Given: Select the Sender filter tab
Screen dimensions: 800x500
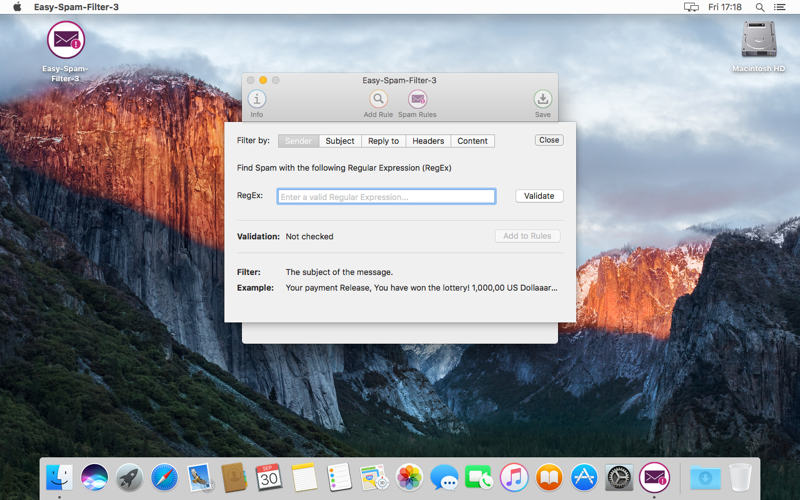Looking at the screenshot, I should coord(298,141).
